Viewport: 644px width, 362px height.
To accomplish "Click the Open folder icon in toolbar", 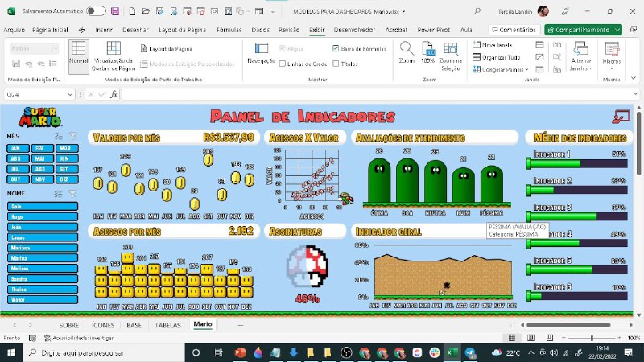I will point(146,11).
